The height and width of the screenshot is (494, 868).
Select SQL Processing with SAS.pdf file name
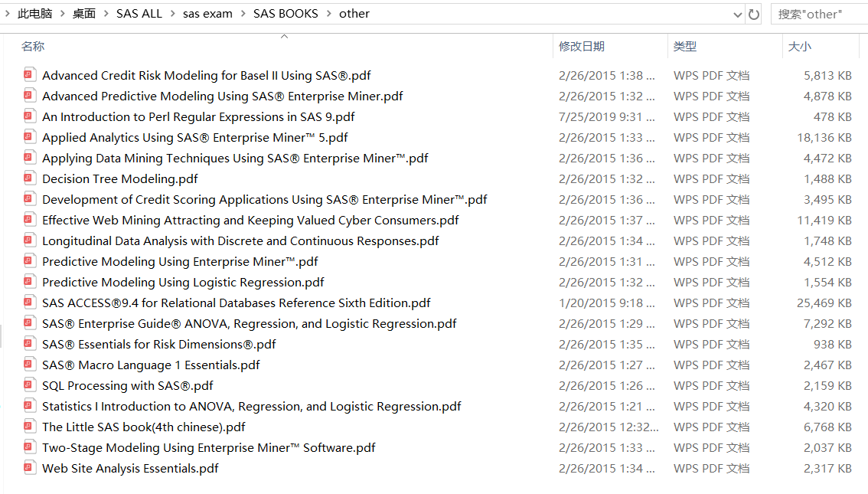coord(128,385)
